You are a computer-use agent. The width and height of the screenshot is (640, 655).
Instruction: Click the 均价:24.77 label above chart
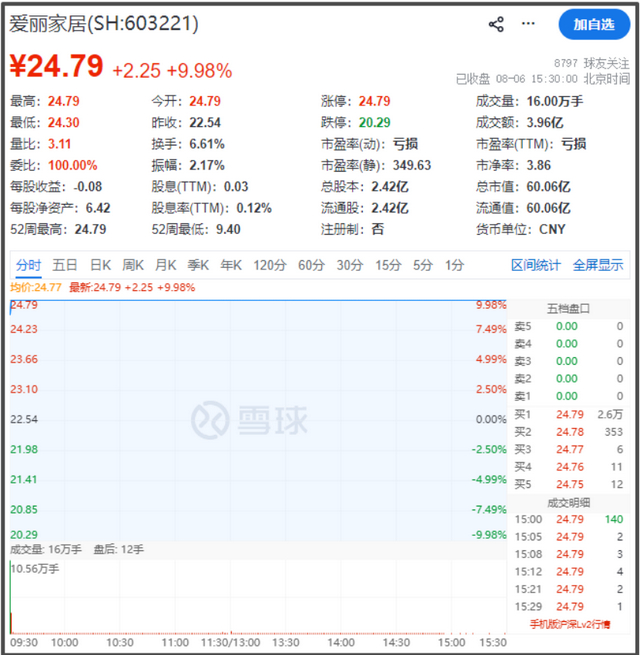point(36,287)
